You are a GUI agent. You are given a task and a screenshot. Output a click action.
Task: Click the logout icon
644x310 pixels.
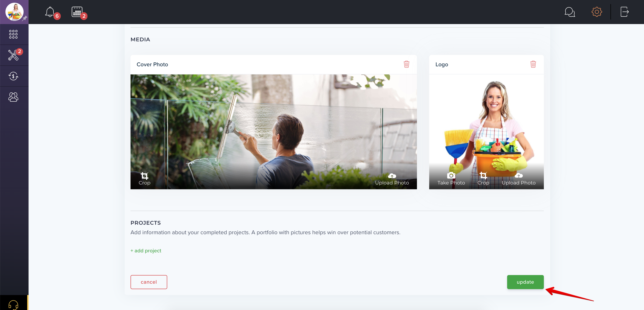[625, 12]
